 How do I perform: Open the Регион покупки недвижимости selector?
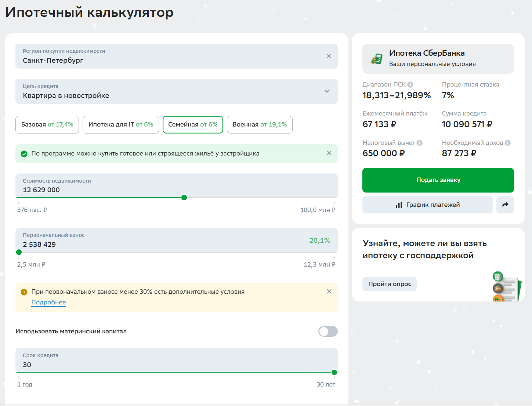pos(169,56)
